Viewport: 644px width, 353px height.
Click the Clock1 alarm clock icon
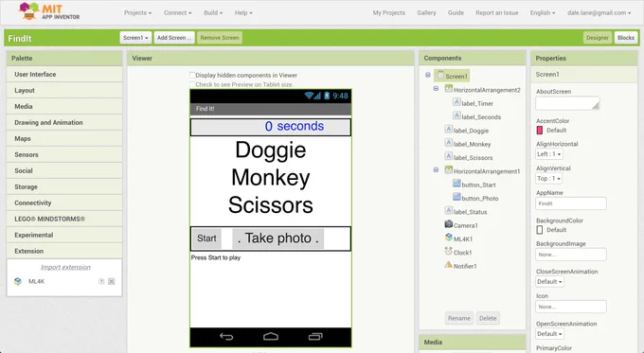[449, 251]
